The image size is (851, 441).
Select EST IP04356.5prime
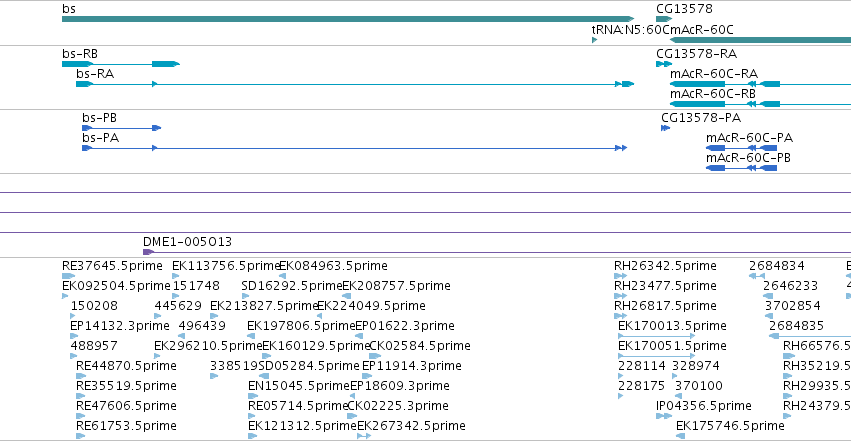point(704,406)
